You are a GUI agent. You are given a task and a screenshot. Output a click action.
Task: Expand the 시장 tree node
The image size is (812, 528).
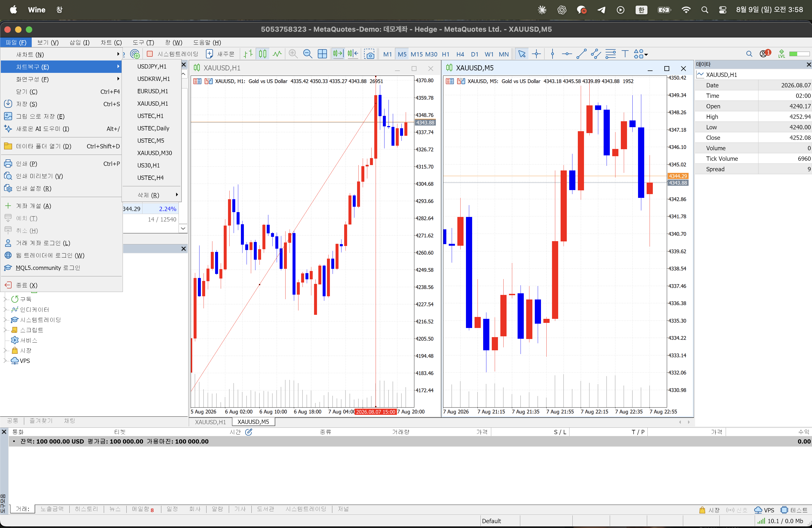click(x=5, y=350)
